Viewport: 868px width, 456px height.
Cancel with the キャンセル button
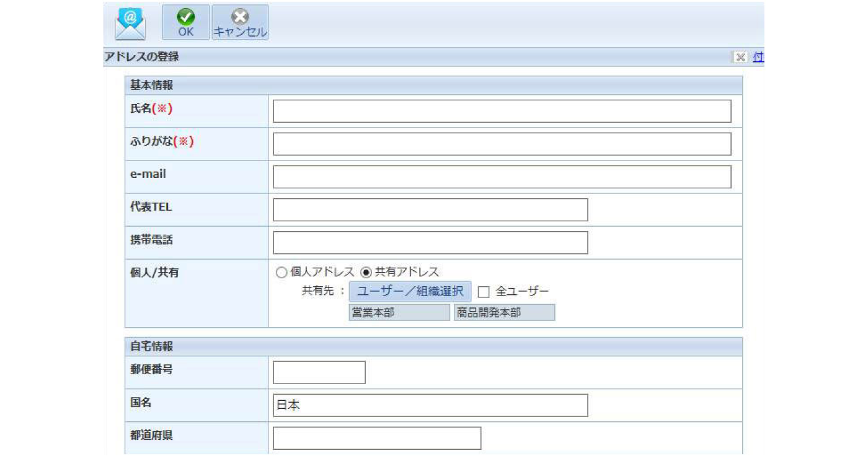[240, 23]
